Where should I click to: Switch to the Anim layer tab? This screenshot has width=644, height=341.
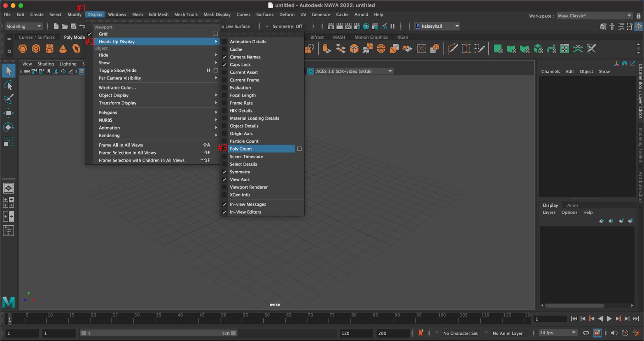click(572, 205)
